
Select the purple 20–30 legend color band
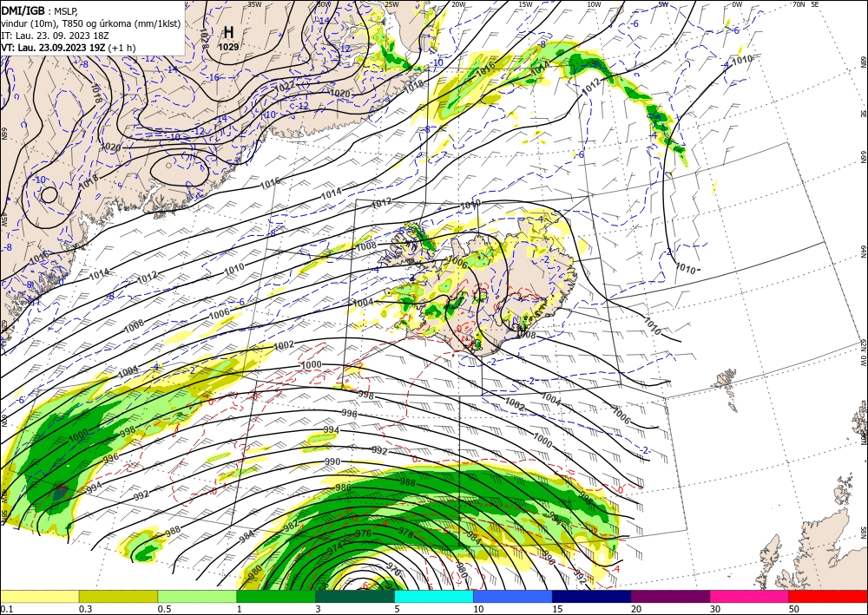click(x=670, y=596)
